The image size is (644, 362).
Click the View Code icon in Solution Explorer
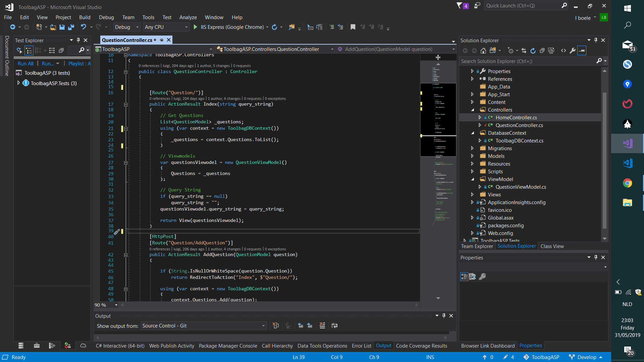(563, 51)
